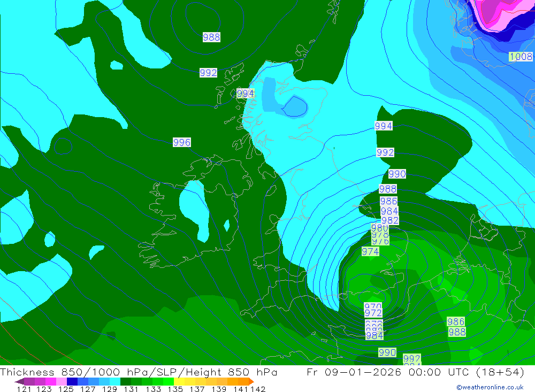This screenshot has width=535, height=392.
Task: Click the 982 isobar pressure label
Action: [389, 220]
